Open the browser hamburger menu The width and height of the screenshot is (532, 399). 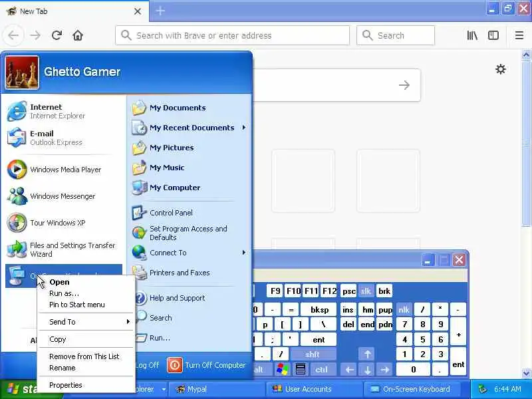point(519,35)
